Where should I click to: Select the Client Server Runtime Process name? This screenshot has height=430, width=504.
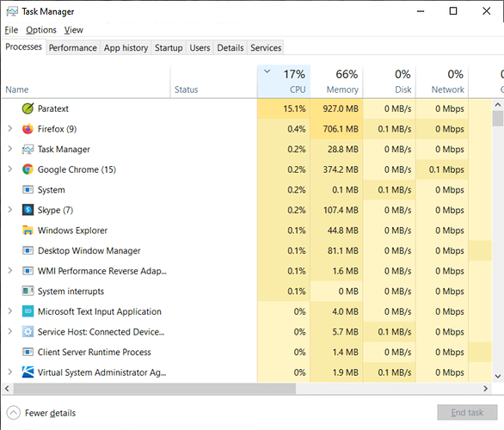point(95,353)
